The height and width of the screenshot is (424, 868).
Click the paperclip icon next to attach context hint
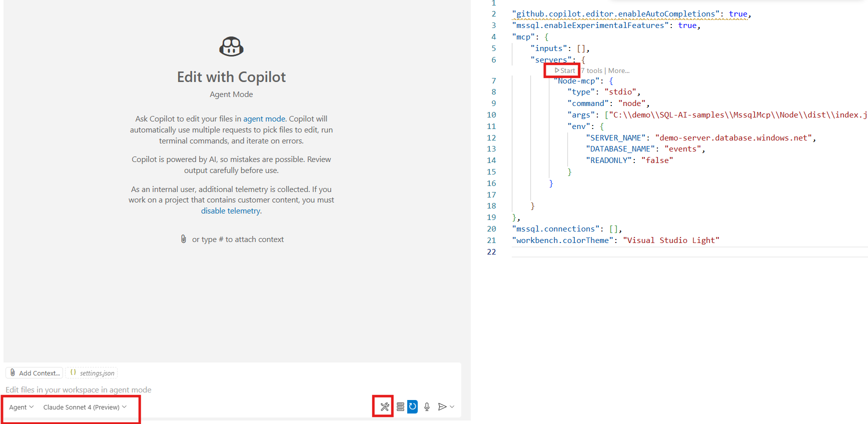pos(184,239)
